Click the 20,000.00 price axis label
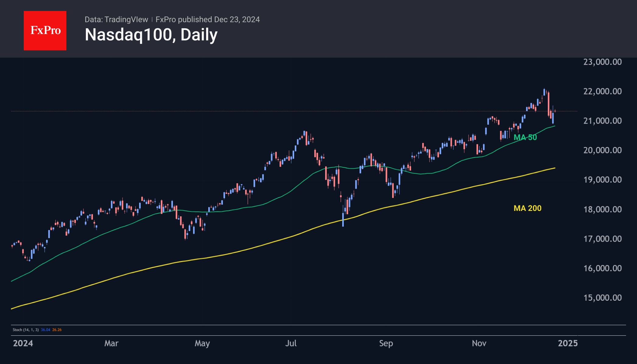The height and width of the screenshot is (364, 637). click(602, 150)
